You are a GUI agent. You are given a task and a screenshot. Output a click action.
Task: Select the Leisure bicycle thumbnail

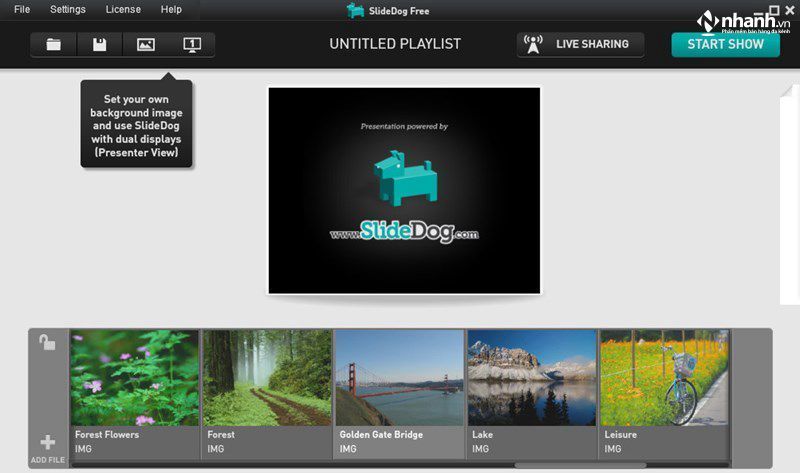point(664,378)
